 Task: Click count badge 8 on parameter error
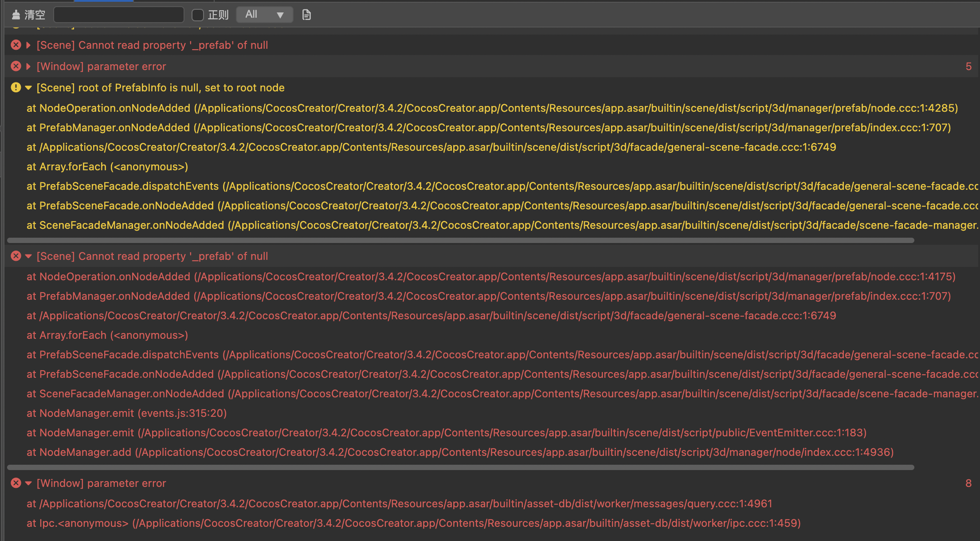point(968,483)
